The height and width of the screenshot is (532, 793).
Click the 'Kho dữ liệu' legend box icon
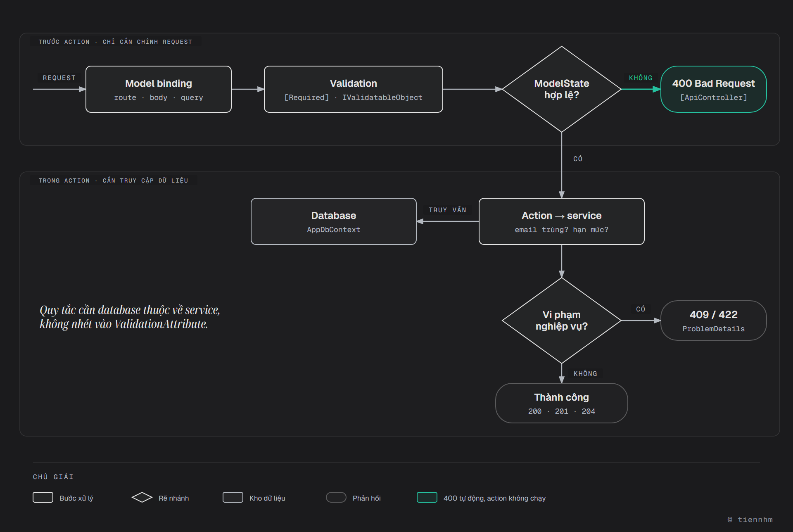[233, 497]
